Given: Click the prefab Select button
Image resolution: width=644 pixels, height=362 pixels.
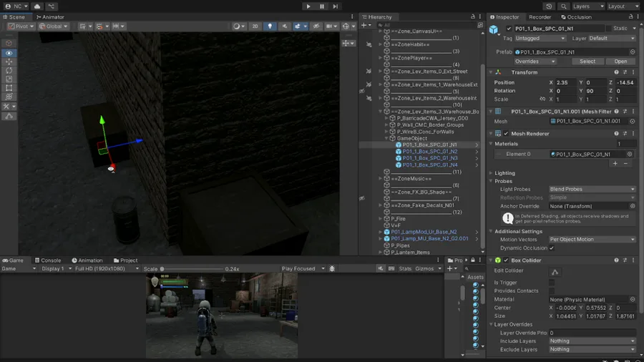Looking at the screenshot, I should pyautogui.click(x=587, y=62).
